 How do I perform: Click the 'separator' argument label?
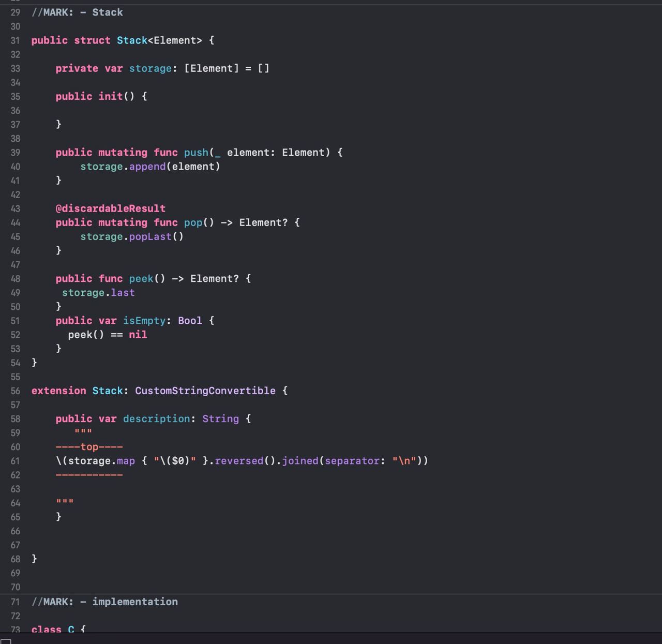click(352, 461)
